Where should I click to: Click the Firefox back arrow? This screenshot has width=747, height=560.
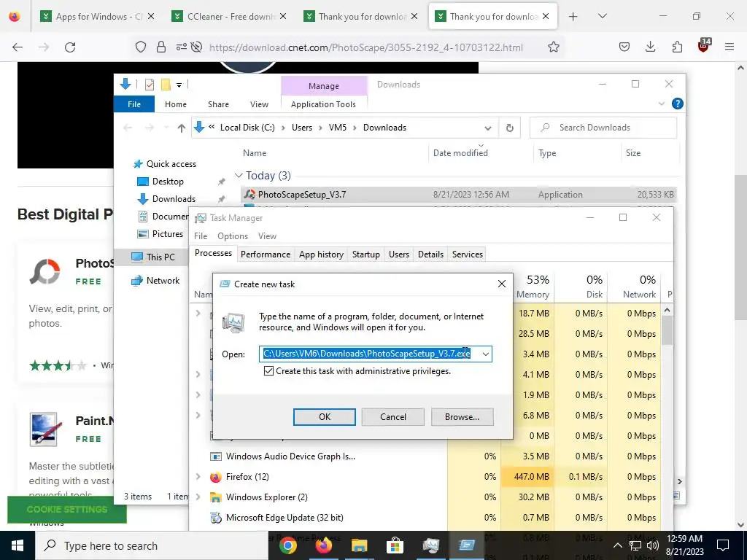coord(18,47)
